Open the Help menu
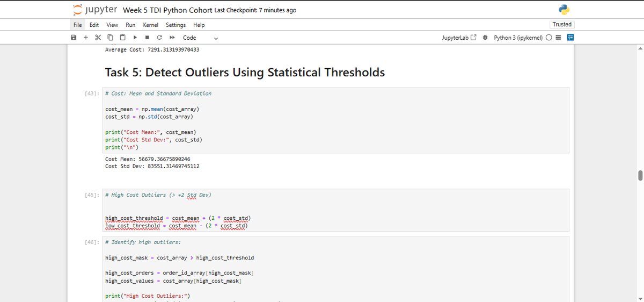644x302 pixels. [x=199, y=25]
